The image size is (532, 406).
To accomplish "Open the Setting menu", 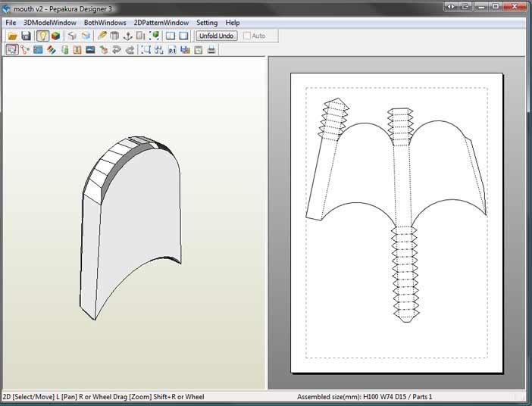I will 206,23.
